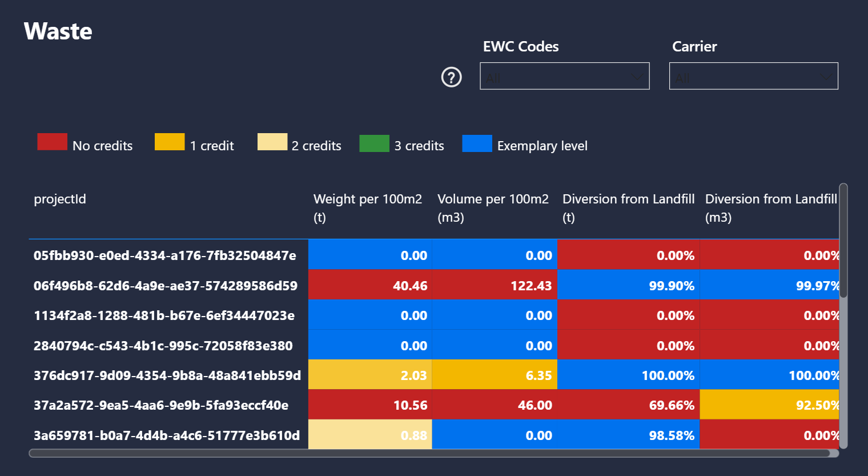This screenshot has height=476, width=868.
Task: Open the Carrier dropdown
Action: tap(754, 76)
